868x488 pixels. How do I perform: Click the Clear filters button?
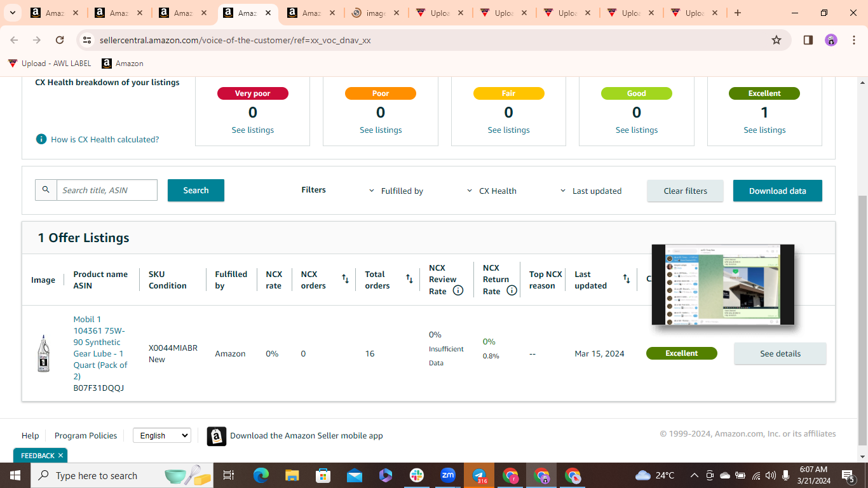point(685,191)
